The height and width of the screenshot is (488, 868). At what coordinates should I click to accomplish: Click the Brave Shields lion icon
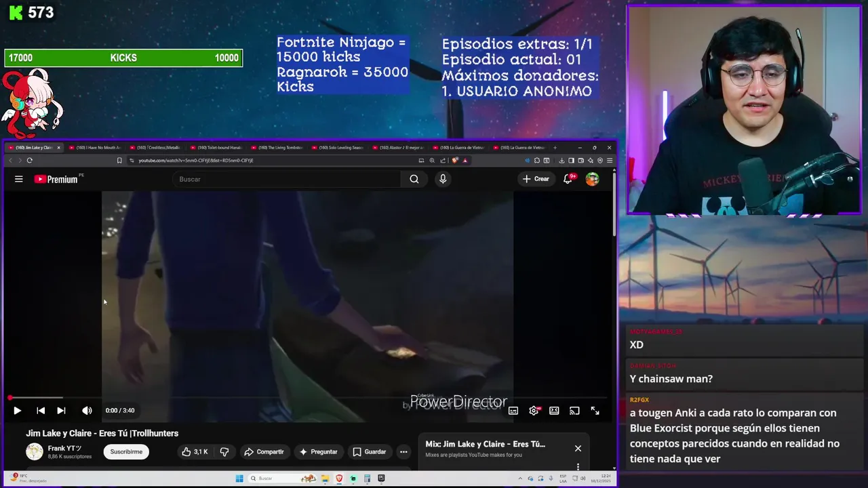pyautogui.click(x=455, y=161)
